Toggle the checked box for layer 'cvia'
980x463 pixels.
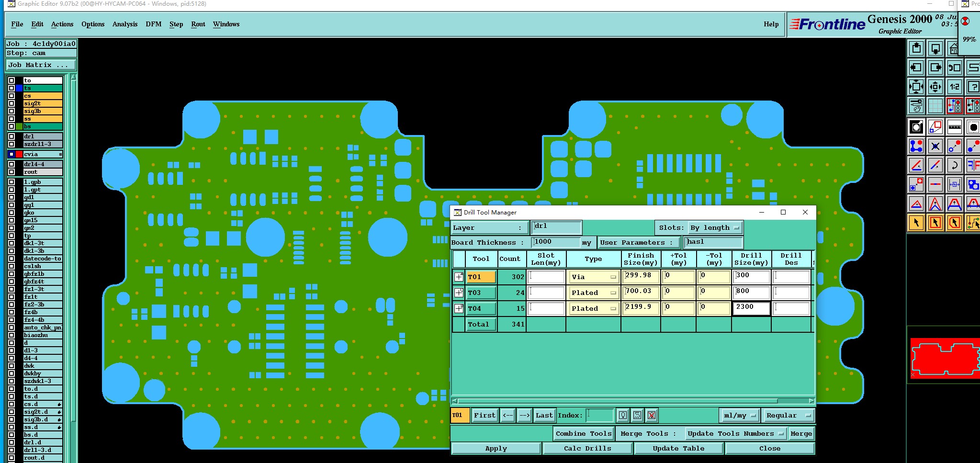11,154
